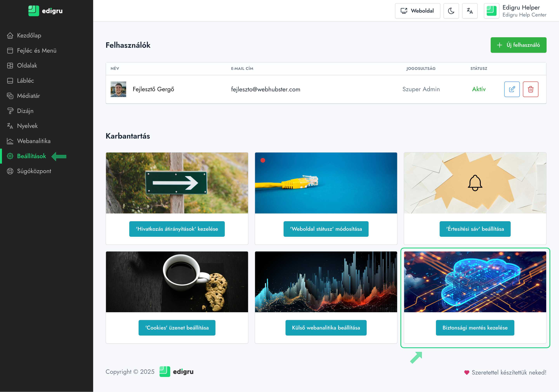The width and height of the screenshot is (559, 392).
Task: Click 'Hivatkozás átirányítások' kezelése button
Action: (x=177, y=229)
